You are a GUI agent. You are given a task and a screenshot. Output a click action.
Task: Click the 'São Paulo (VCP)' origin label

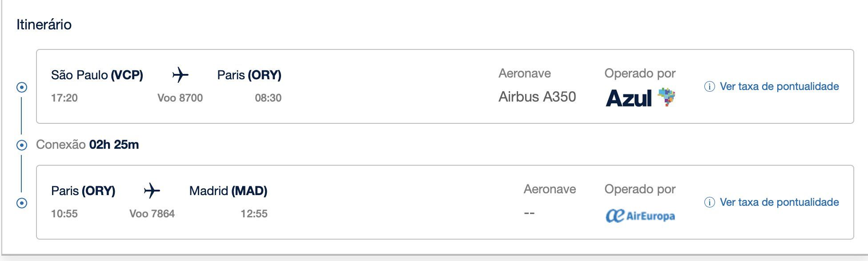point(97,75)
